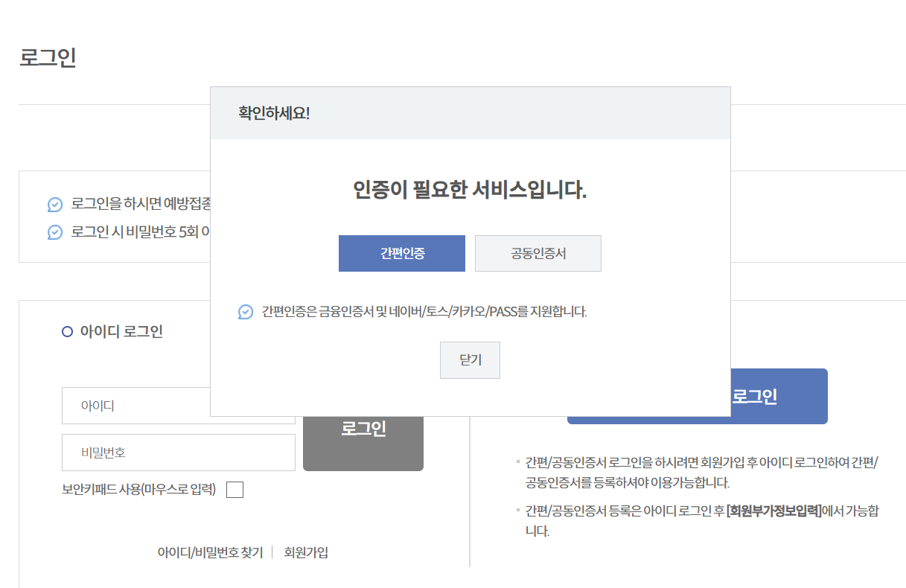Click the blue check icon beside 간편인증 support text
This screenshot has width=906, height=588.
point(246,312)
